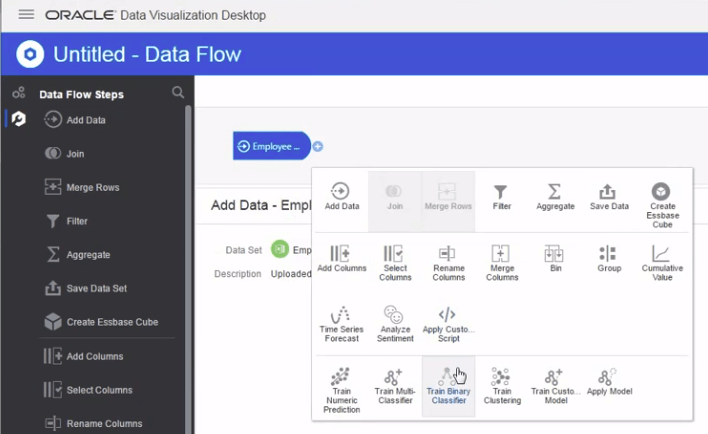The width and height of the screenshot is (708, 434).
Task: Pick Time Series Forecast in the popup
Action: (342, 324)
